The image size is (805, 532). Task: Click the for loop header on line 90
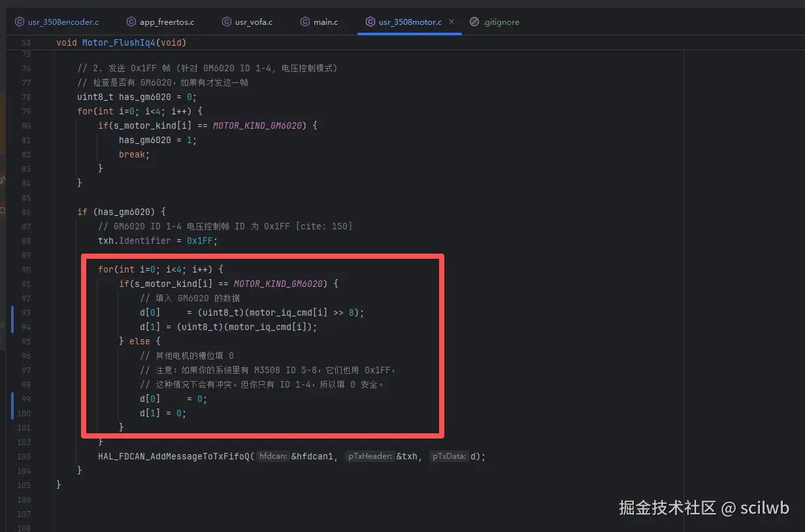point(161,269)
